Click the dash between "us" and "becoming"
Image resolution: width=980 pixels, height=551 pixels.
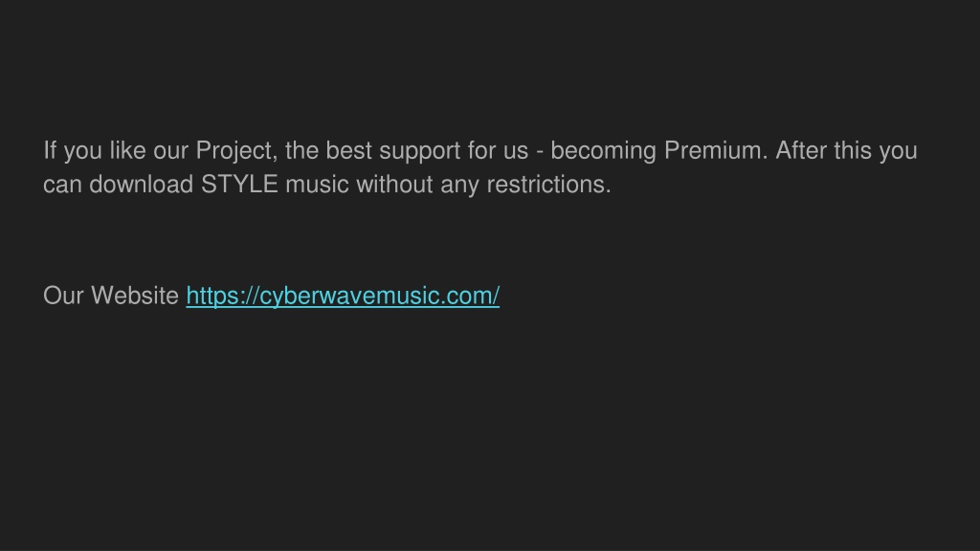coord(540,152)
